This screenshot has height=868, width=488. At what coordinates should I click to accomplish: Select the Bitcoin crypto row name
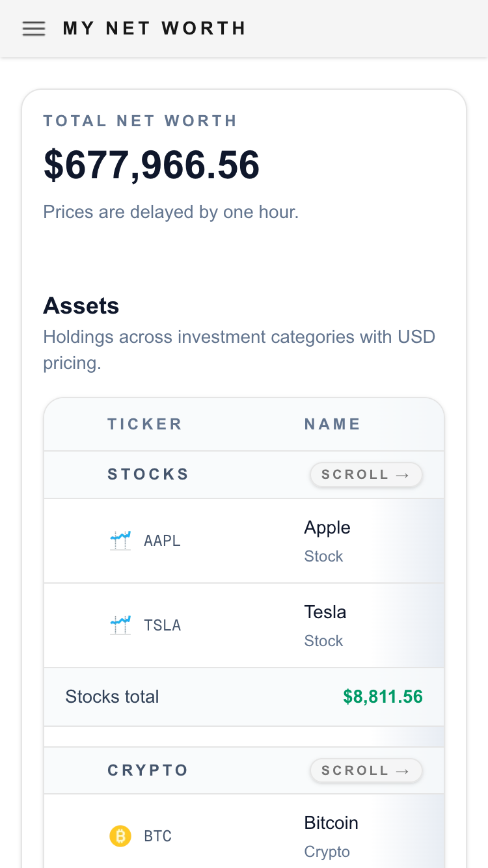[331, 823]
